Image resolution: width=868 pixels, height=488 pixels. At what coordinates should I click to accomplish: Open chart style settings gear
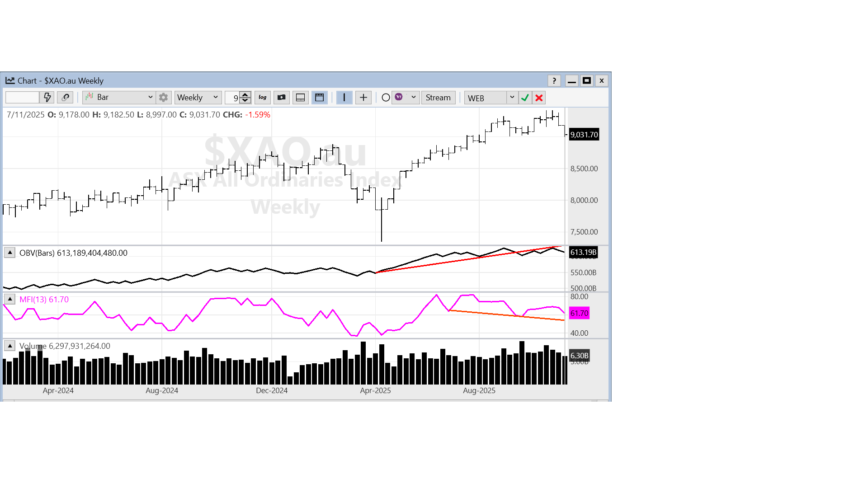(x=164, y=98)
